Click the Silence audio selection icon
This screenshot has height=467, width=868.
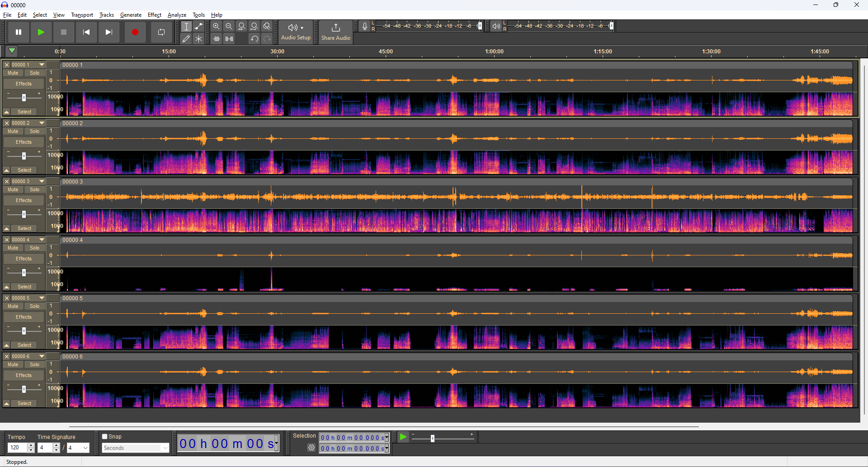point(229,39)
